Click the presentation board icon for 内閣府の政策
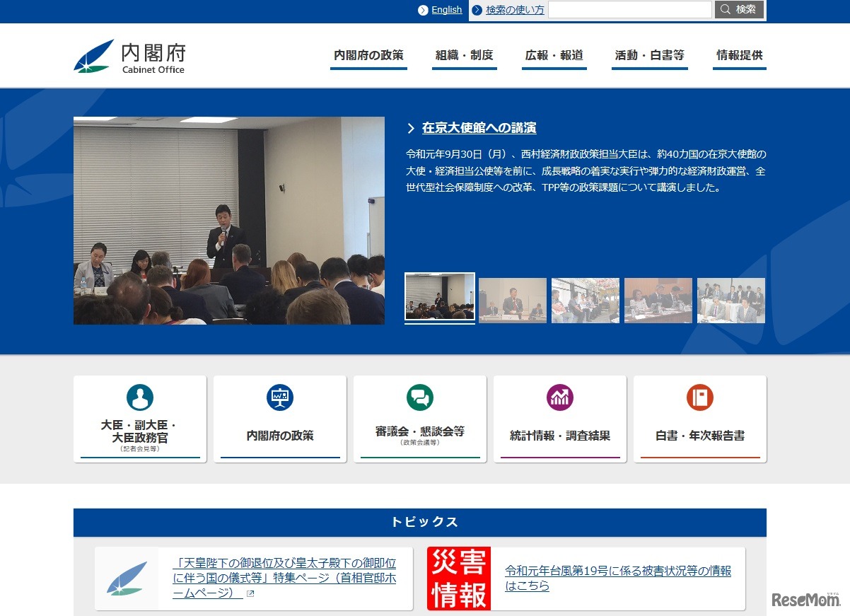The height and width of the screenshot is (616, 850). (x=280, y=397)
